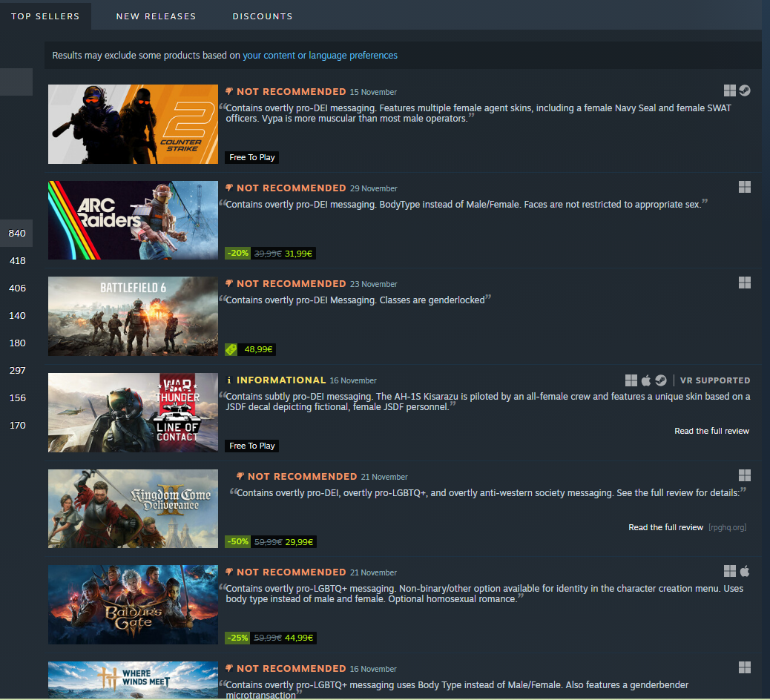Read the full review for Kingdom Come Deliverance
Image resolution: width=770 pixels, height=700 pixels.
click(665, 527)
